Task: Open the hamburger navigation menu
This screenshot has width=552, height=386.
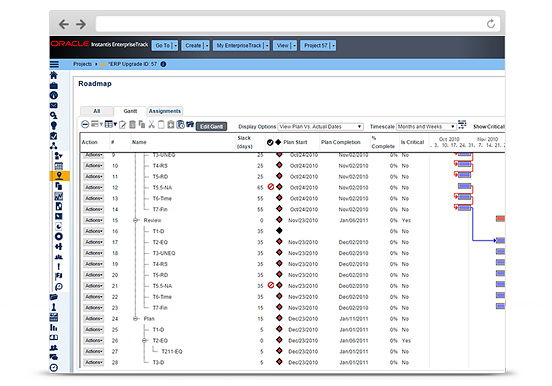Action: click(55, 64)
